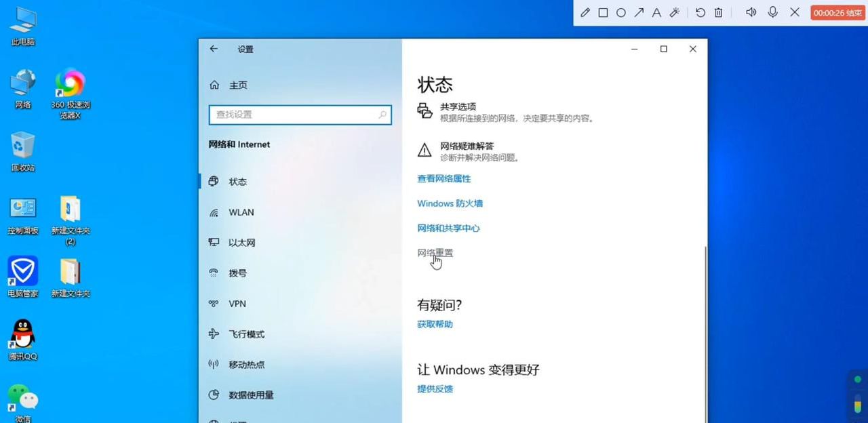This screenshot has height=423, width=868.
Task: Toggle the speaker audio for recording
Action: click(751, 12)
